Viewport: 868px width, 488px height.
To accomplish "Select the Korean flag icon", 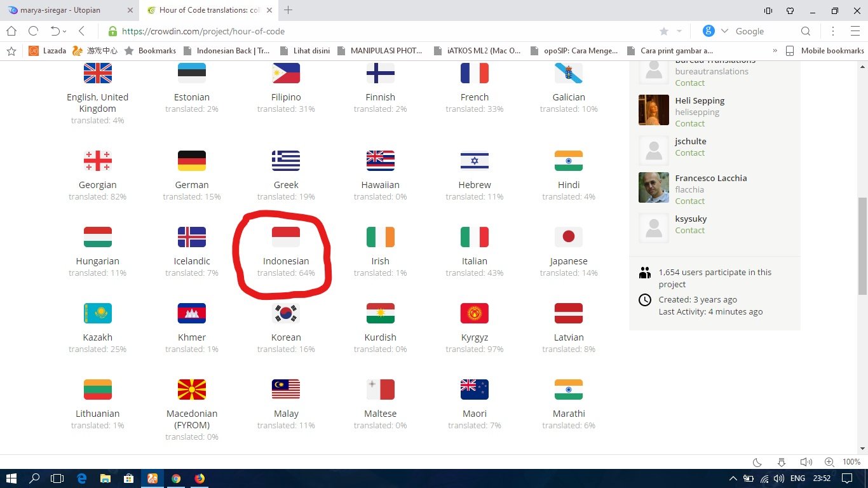I will coord(286,313).
